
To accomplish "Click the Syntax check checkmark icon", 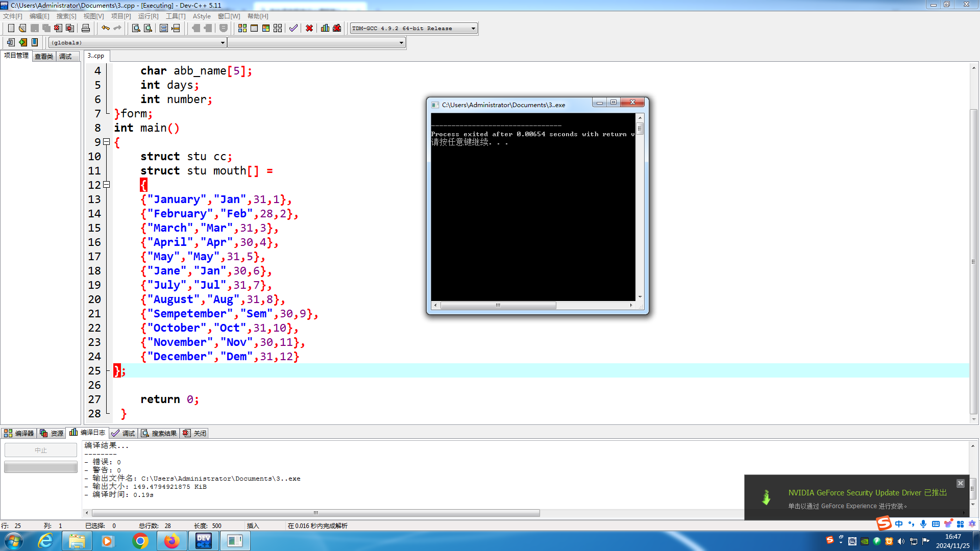I will 293,28.
